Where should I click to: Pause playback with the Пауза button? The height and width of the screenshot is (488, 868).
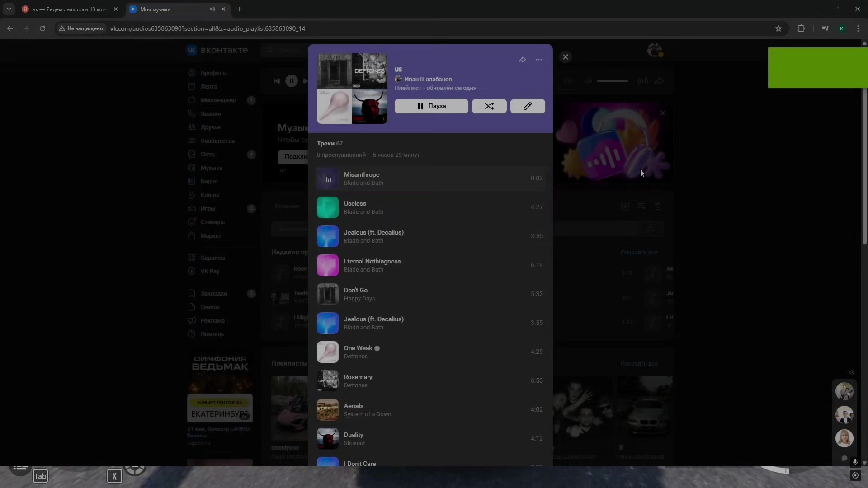coord(431,106)
